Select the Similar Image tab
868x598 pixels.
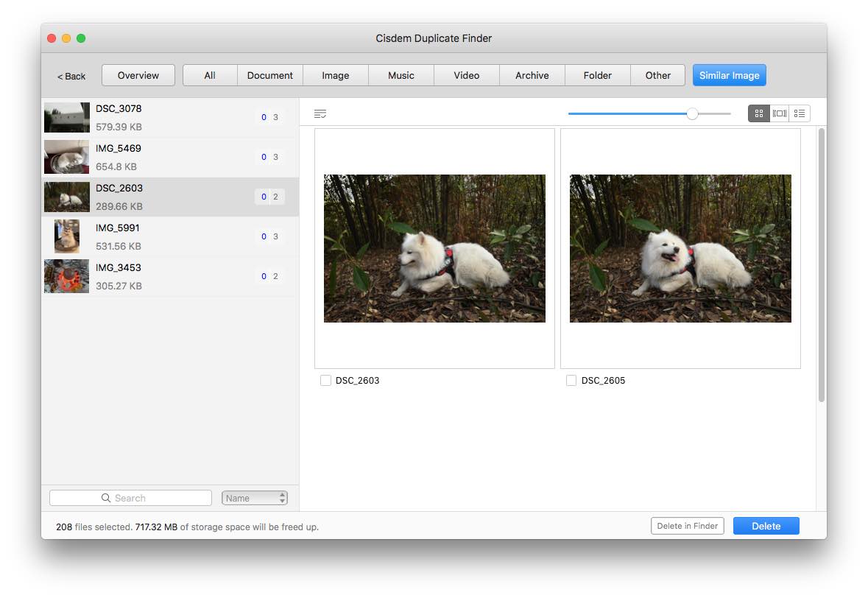(729, 75)
